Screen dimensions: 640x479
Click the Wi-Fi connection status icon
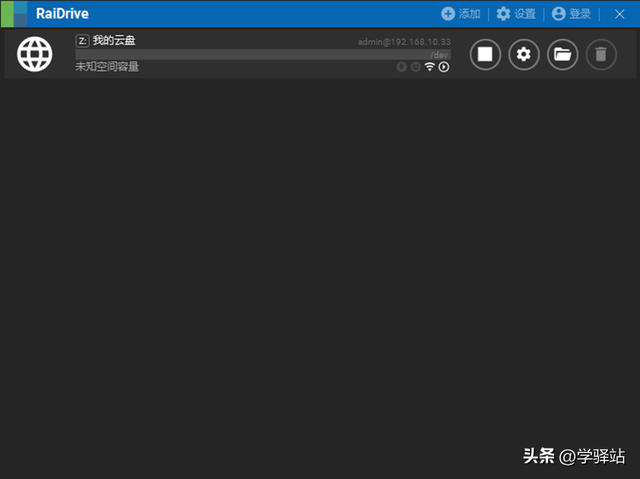point(429,67)
